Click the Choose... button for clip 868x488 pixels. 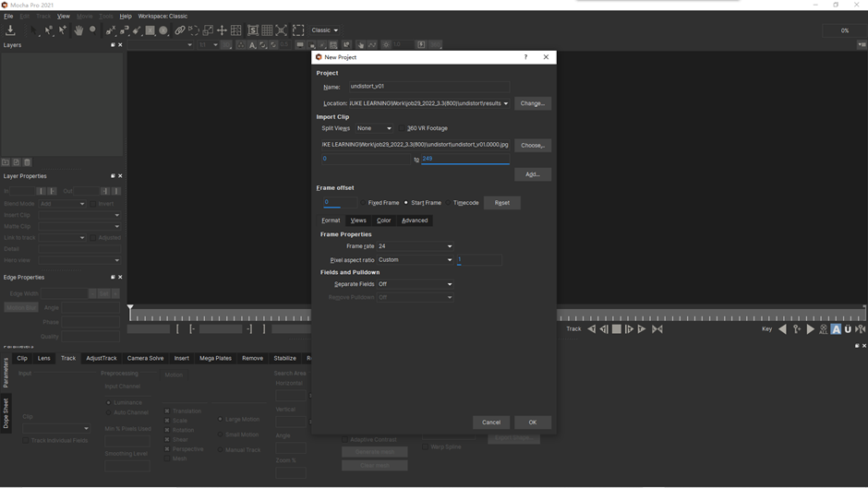[x=532, y=145]
